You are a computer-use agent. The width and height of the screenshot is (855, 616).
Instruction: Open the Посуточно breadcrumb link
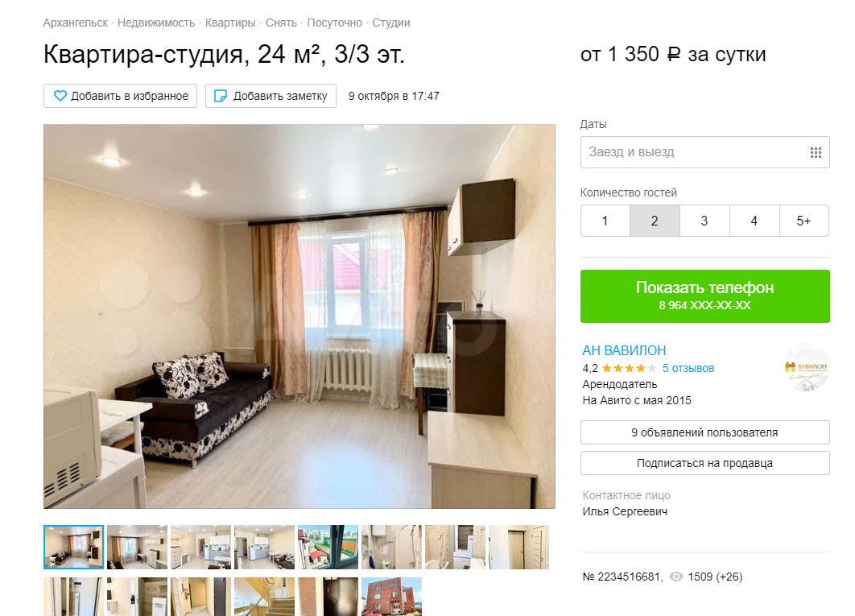[x=334, y=23]
